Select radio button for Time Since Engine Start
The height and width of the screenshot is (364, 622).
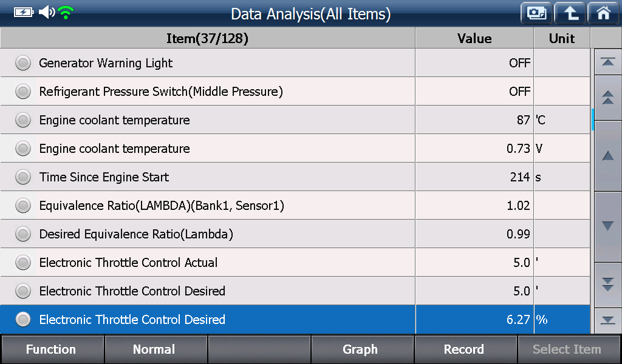coord(23,177)
